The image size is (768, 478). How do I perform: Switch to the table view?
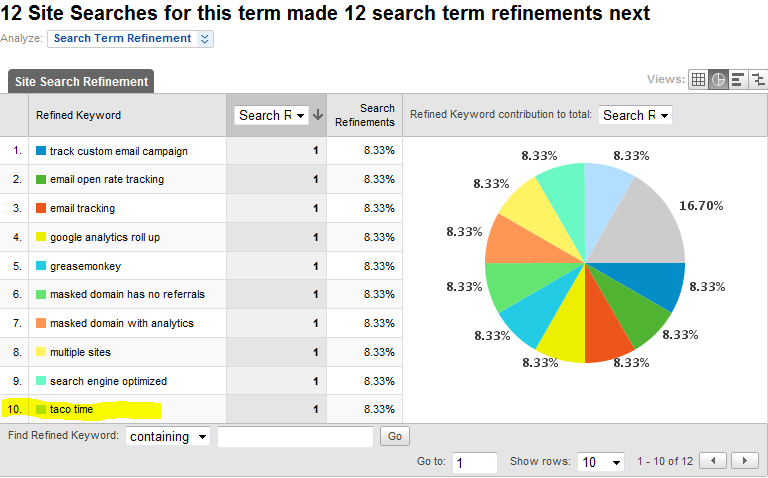[x=699, y=79]
